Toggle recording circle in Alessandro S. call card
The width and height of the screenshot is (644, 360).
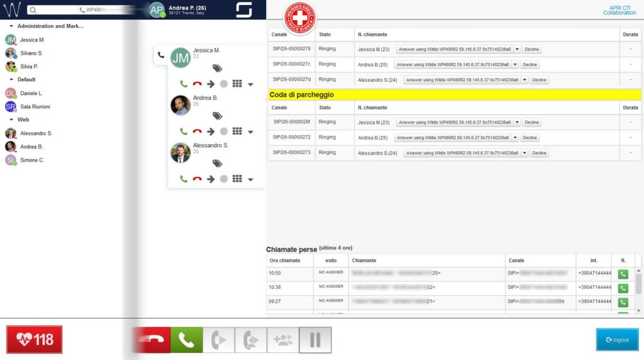click(x=223, y=179)
